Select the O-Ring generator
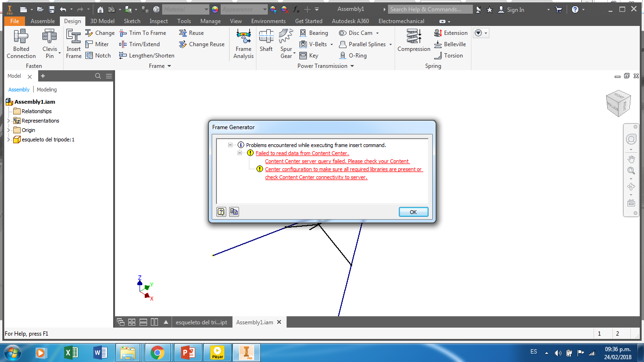Viewport: 644px width, 362px height. [356, 55]
